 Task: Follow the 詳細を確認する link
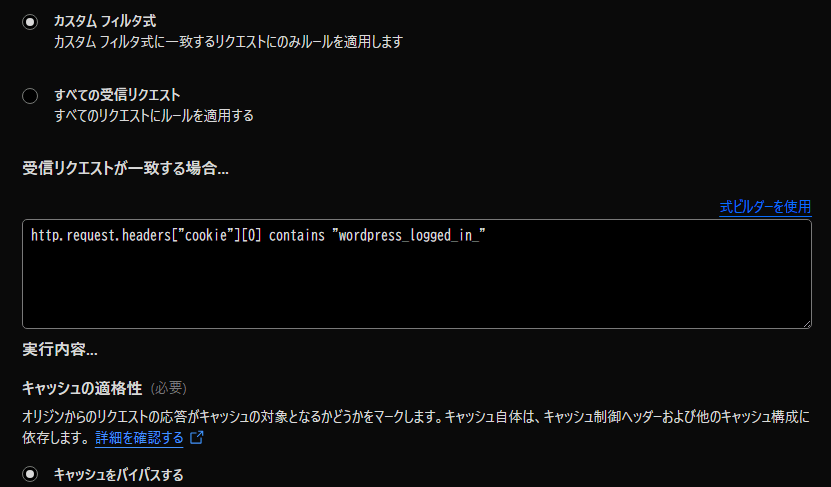[139, 438]
